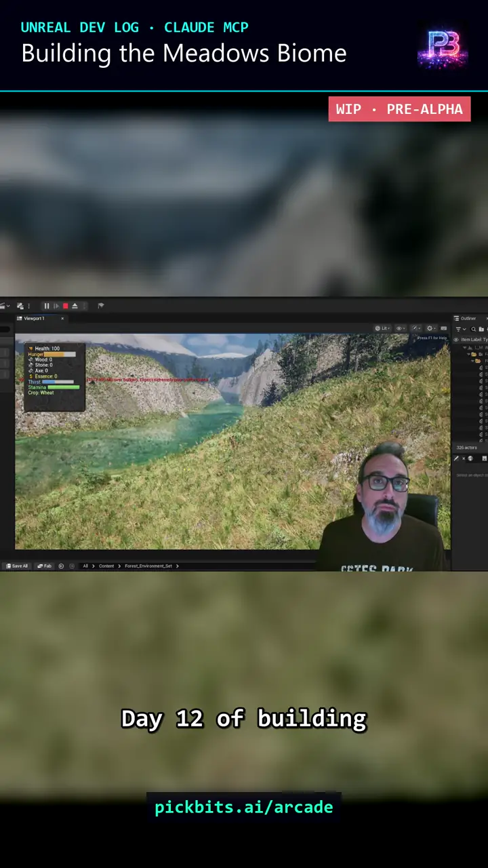
Task: Open the viewport Show eye dropdown
Action: [401, 328]
